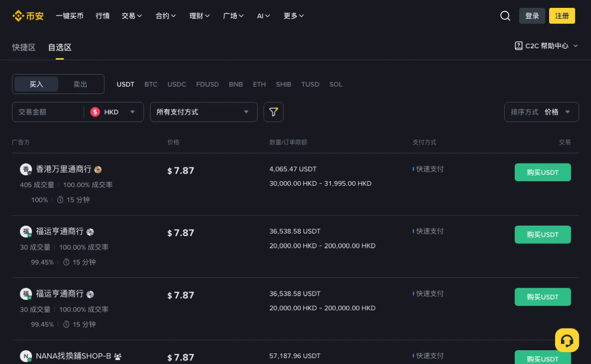Select the SHIB coin tab

click(284, 84)
